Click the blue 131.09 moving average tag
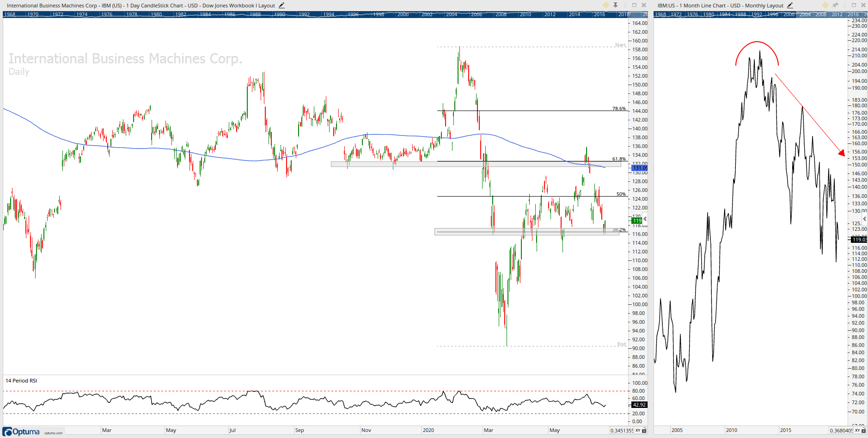This screenshot has width=868, height=438. tap(640, 168)
